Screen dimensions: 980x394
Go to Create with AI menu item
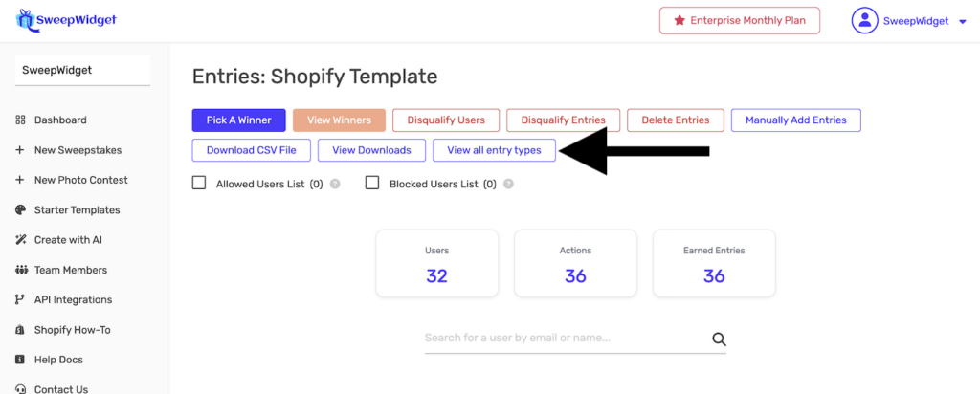(x=68, y=240)
